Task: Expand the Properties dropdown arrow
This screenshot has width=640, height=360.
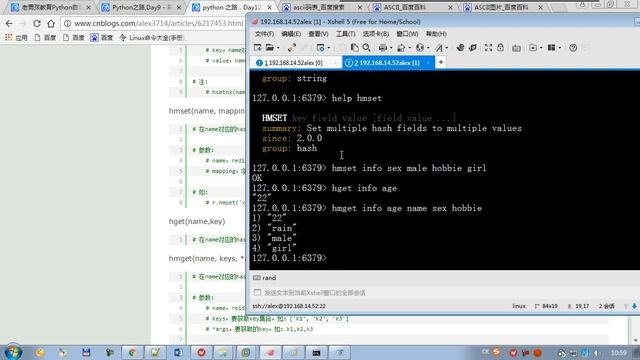Action: [328, 48]
